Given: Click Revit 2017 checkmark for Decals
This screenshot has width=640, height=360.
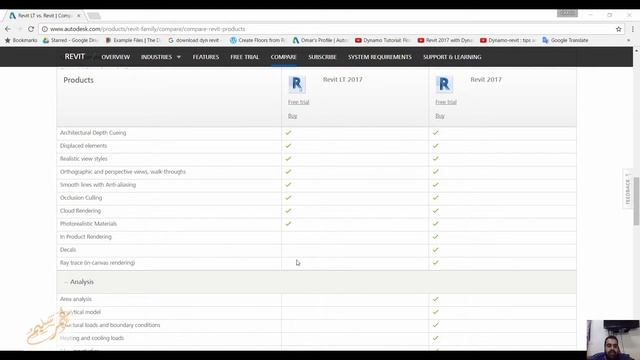Looking at the screenshot, I should (x=436, y=250).
